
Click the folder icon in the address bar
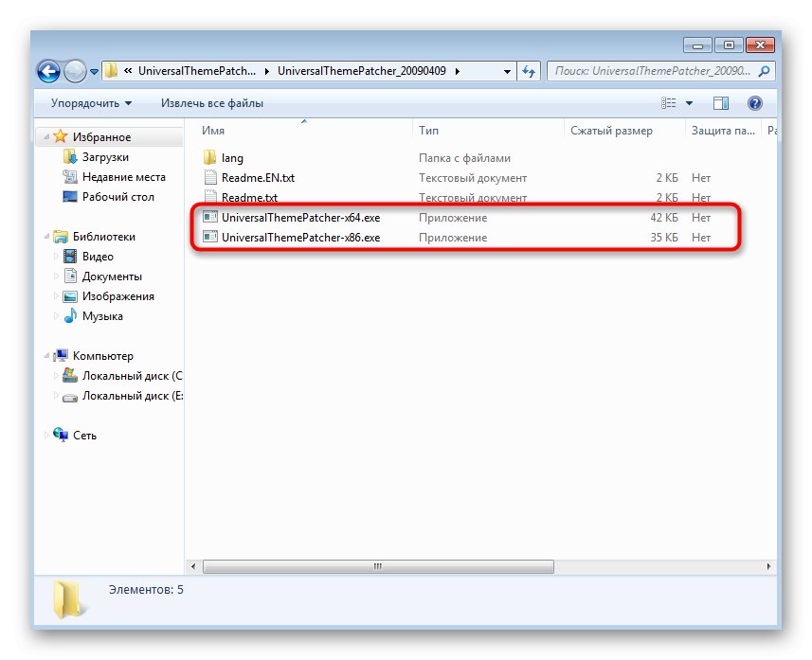tap(111, 71)
